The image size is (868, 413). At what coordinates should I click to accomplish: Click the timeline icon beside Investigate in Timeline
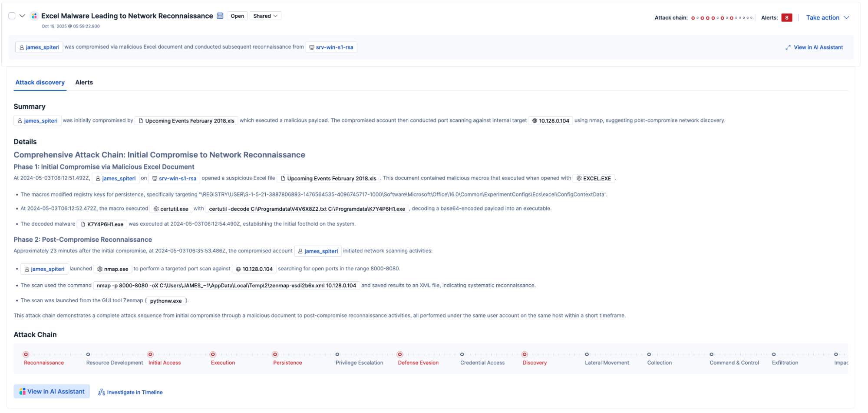click(x=101, y=392)
